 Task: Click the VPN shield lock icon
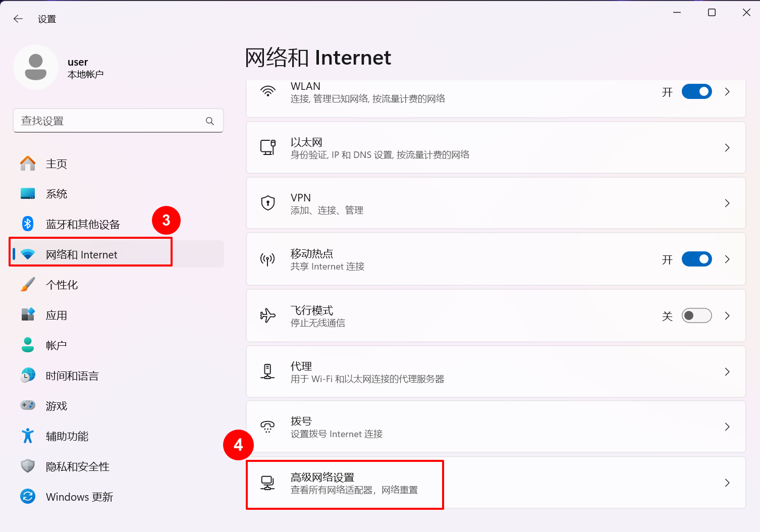[x=268, y=203]
